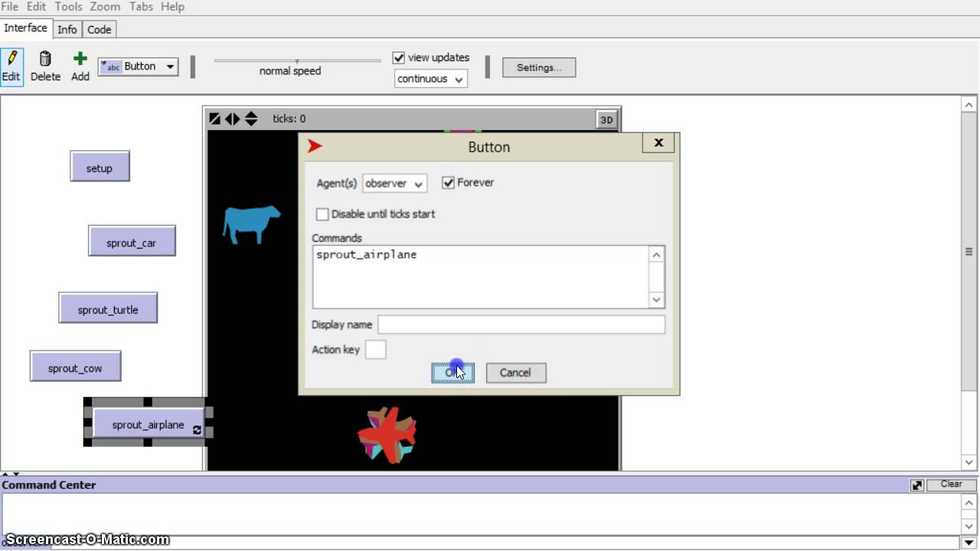
Task: Toggle the view updates checkbox
Action: coord(398,57)
